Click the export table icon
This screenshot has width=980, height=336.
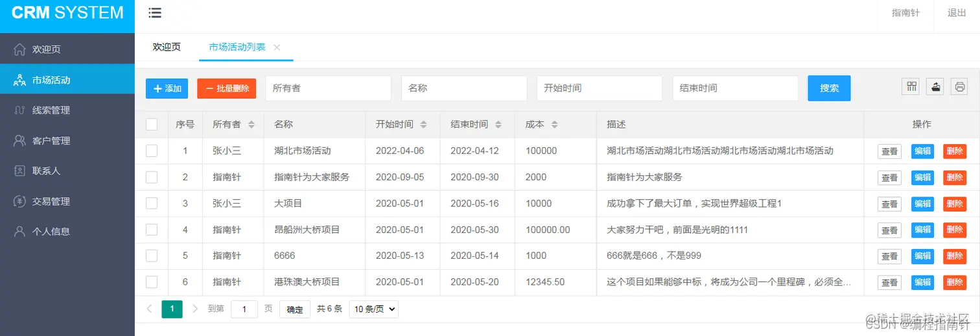tap(935, 86)
